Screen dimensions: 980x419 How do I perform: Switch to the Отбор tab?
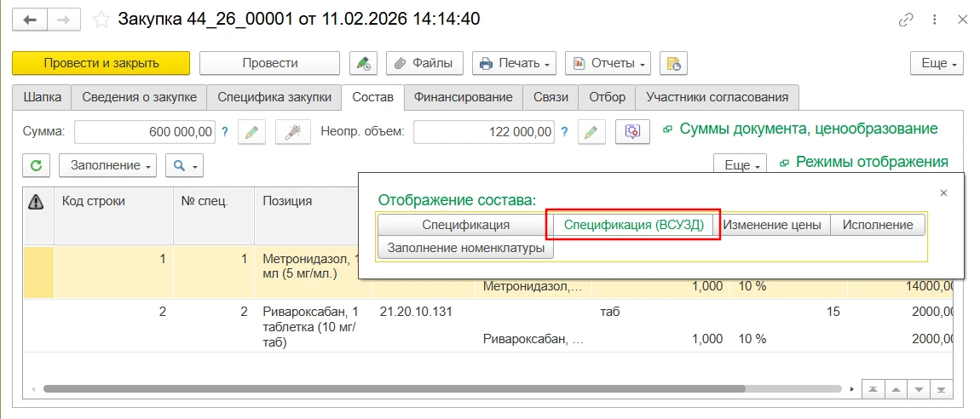click(x=607, y=97)
